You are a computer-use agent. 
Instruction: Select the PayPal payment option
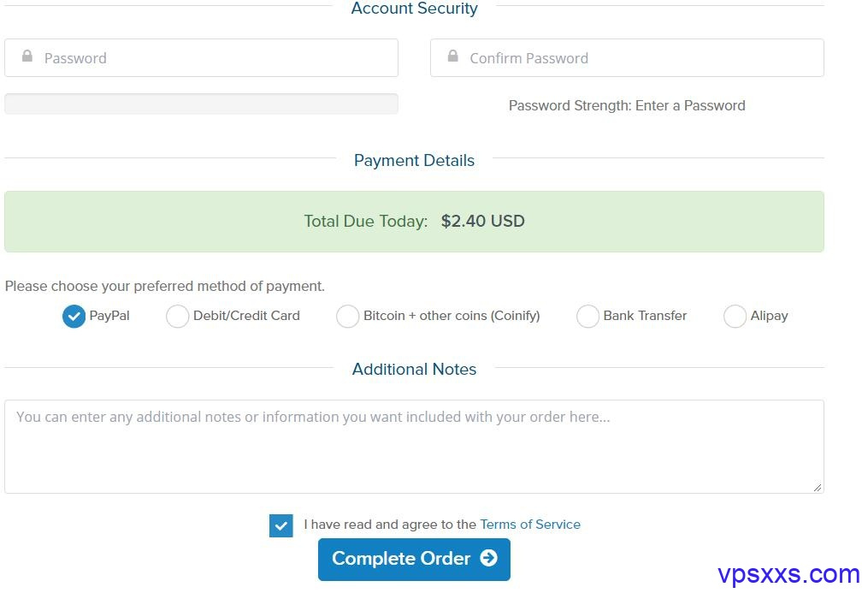74,317
